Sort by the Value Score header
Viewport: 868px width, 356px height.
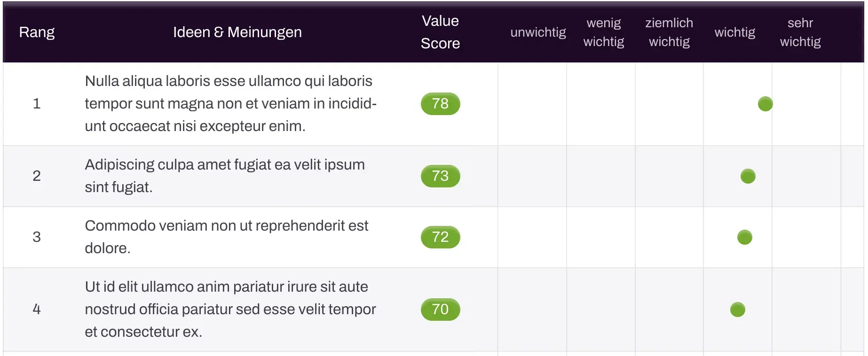tap(440, 32)
